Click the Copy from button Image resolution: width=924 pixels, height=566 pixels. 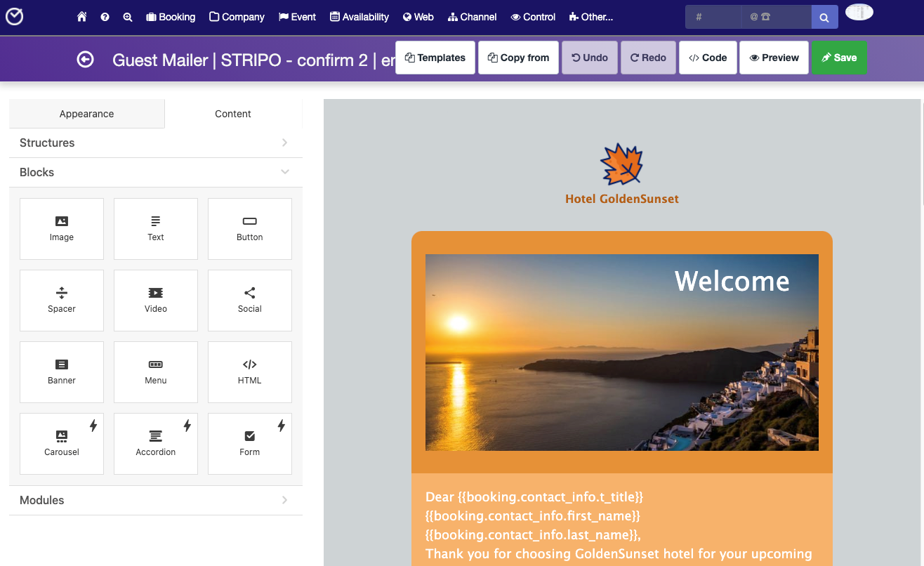click(518, 58)
